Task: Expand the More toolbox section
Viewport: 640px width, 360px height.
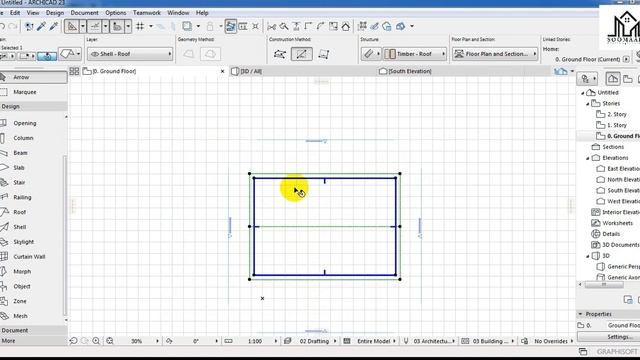Action: [x=33, y=341]
